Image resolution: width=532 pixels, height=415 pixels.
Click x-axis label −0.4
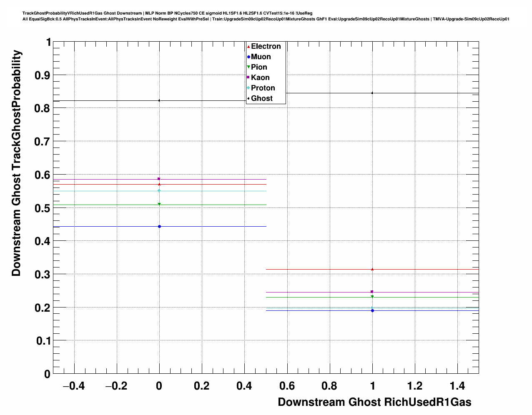coord(73,386)
